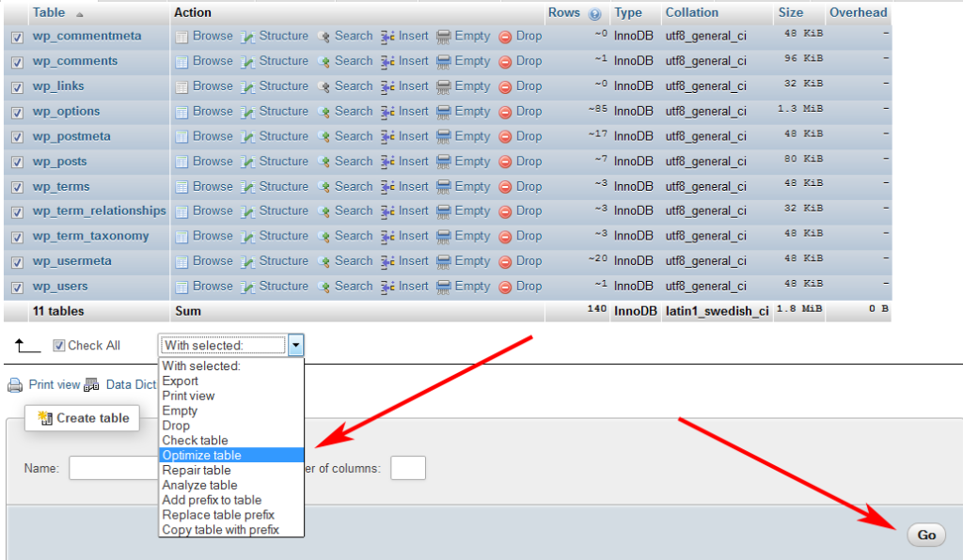The height and width of the screenshot is (560, 963).
Task: Sort by the Size column header
Action: point(790,12)
